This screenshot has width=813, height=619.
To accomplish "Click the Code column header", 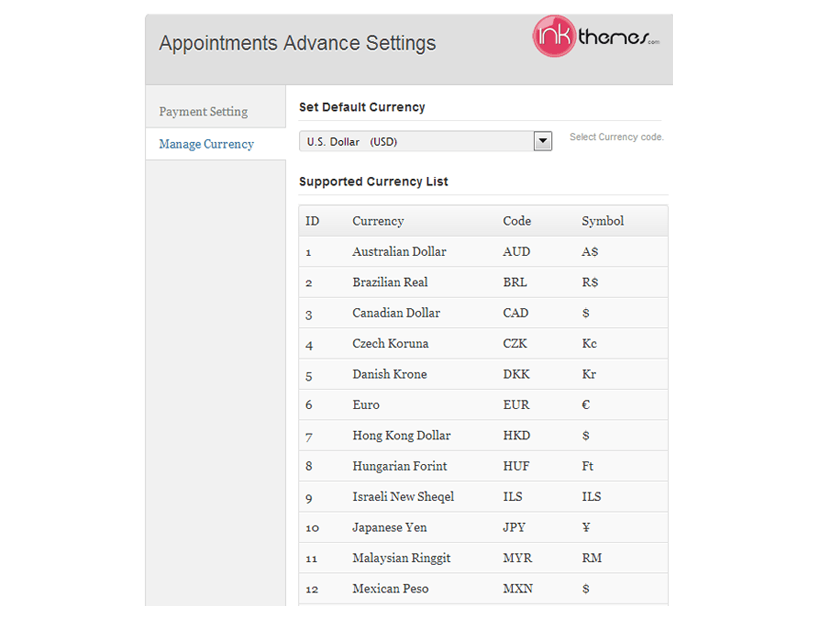I will [516, 221].
